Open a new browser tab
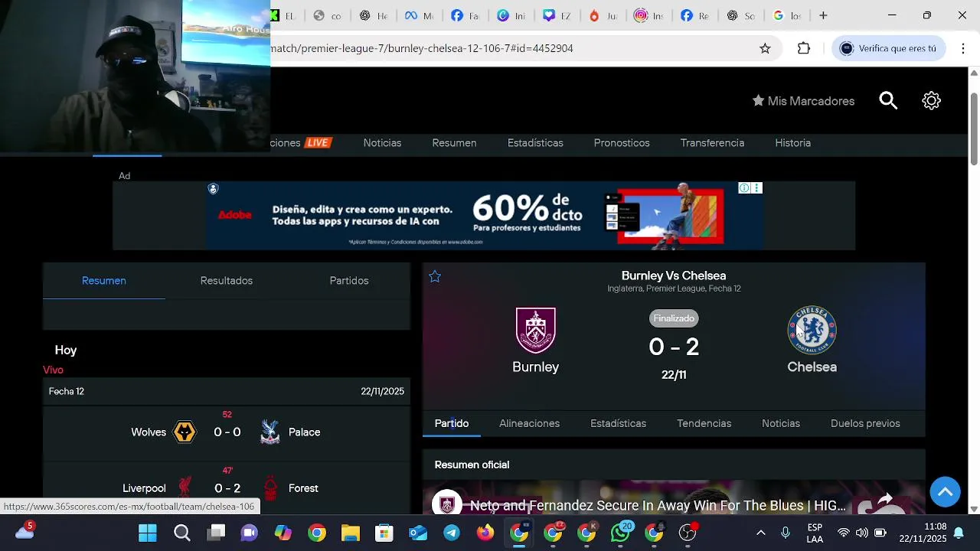 click(823, 15)
